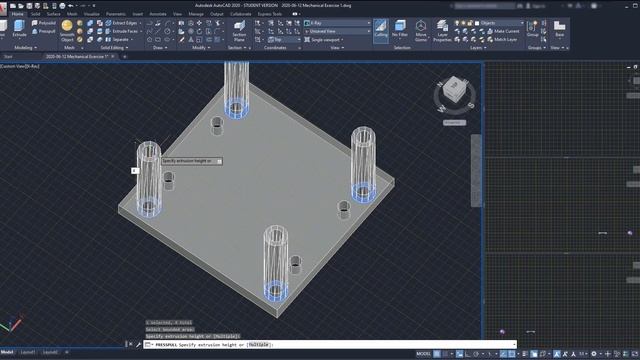Expand the Layers panel
The width and height of the screenshot is (640, 360).
[478, 48]
